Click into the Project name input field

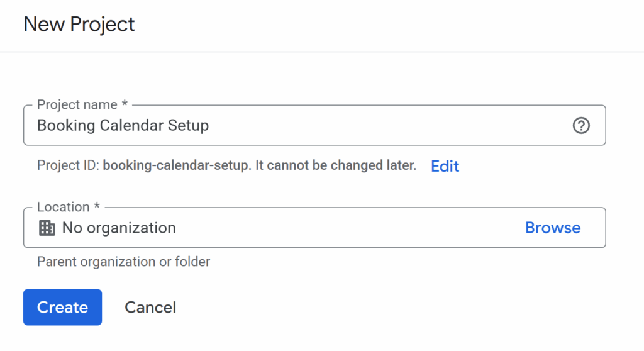pos(377,126)
